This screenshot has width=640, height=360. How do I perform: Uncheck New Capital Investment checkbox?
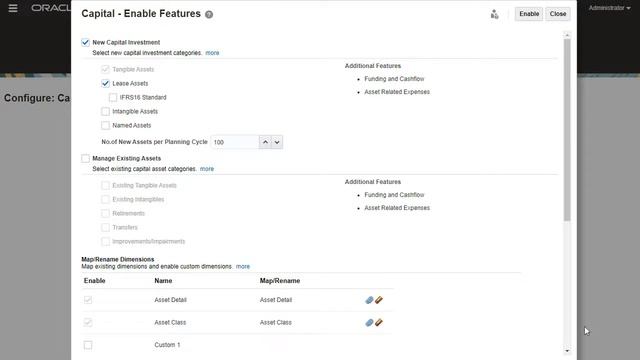click(85, 42)
